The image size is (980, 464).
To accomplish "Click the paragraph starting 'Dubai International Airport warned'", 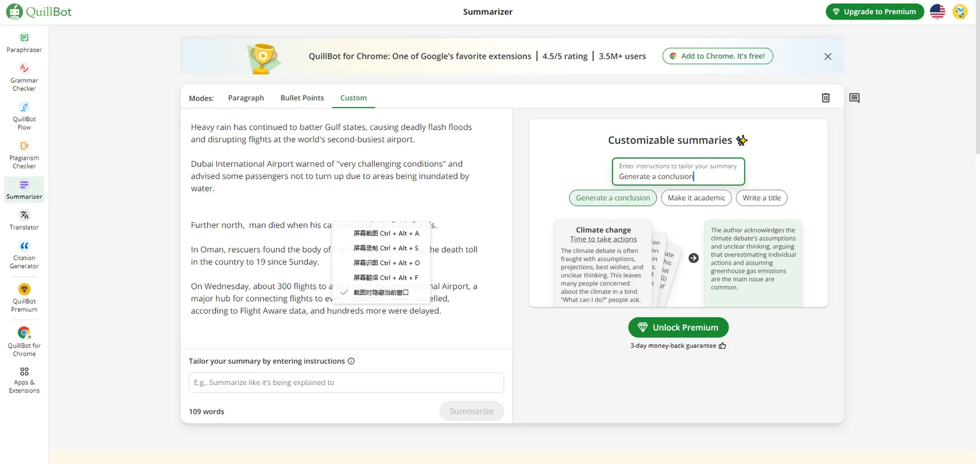I will click(330, 176).
